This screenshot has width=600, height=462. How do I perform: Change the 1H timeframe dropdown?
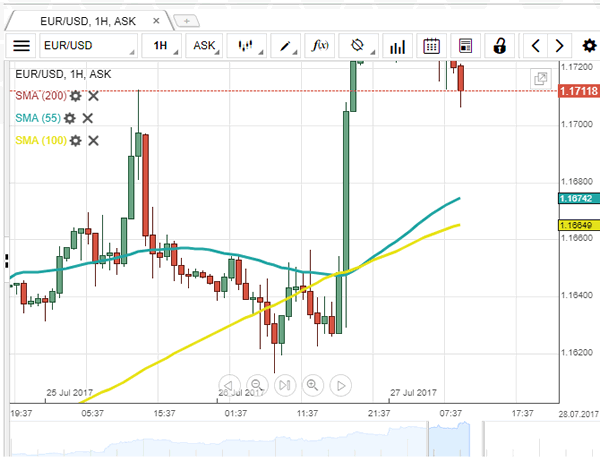(161, 46)
